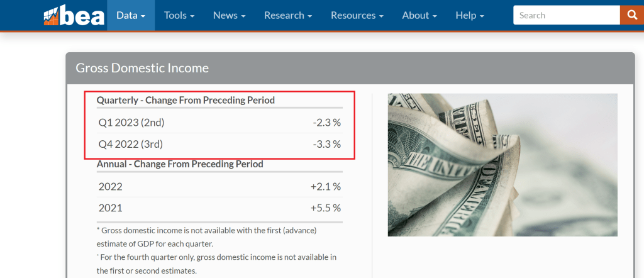Screen dimensions: 644x278
Task: Click the 2022 annual row label
Action: pyautogui.click(x=111, y=186)
